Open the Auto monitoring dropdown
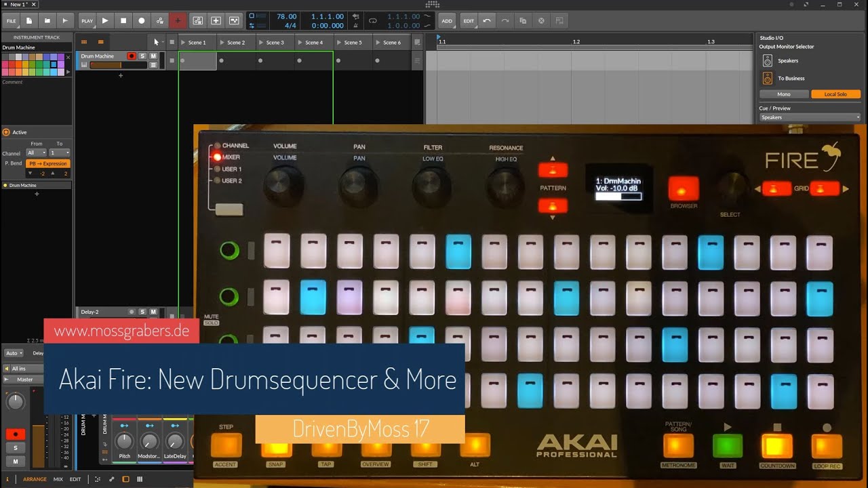 coord(14,353)
